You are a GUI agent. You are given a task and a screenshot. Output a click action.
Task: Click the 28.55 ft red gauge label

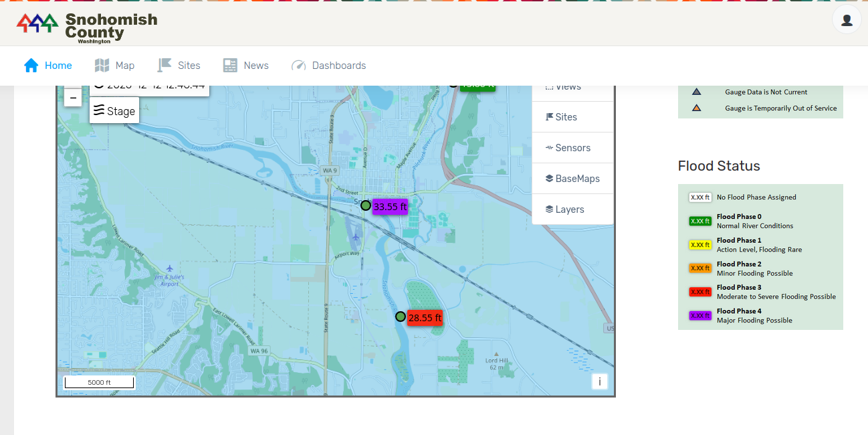click(425, 318)
